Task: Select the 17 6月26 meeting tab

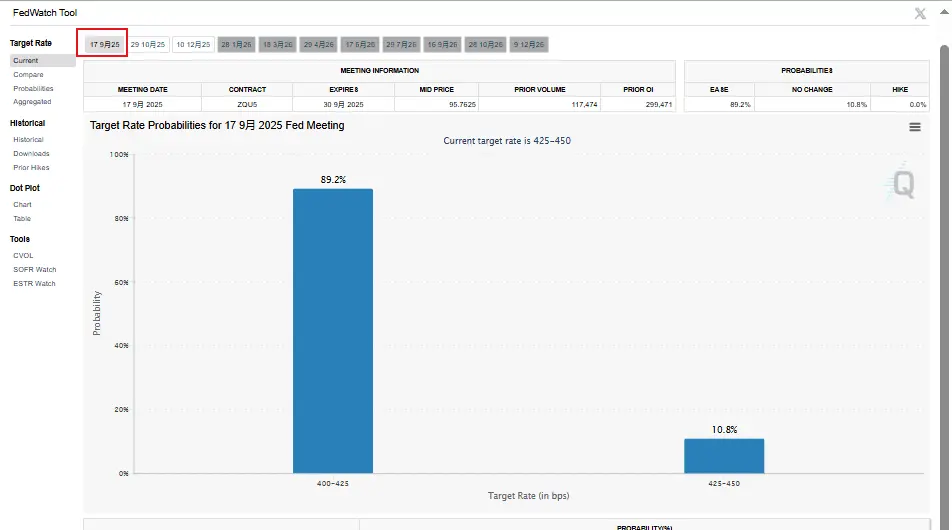Action: [x=360, y=44]
